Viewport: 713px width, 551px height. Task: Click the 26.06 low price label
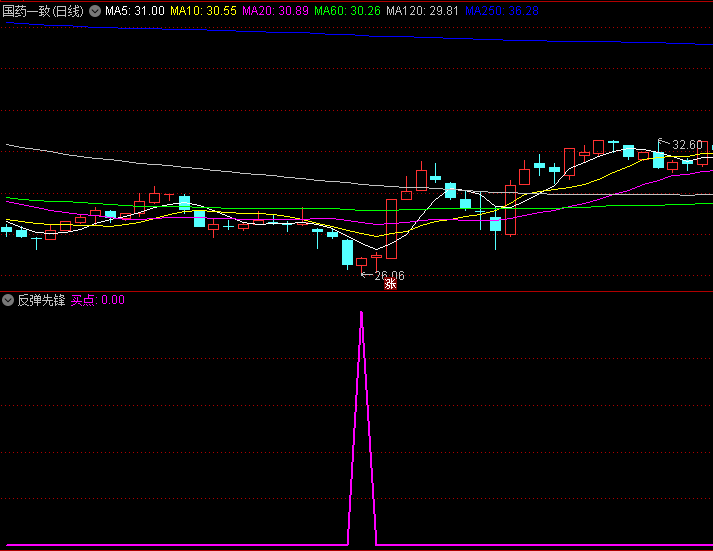[389, 276]
